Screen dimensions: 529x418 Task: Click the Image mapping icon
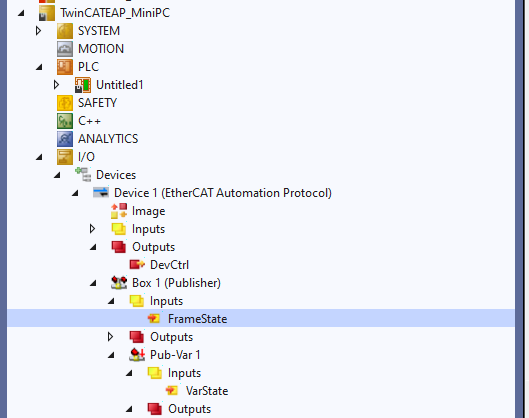click(x=119, y=211)
